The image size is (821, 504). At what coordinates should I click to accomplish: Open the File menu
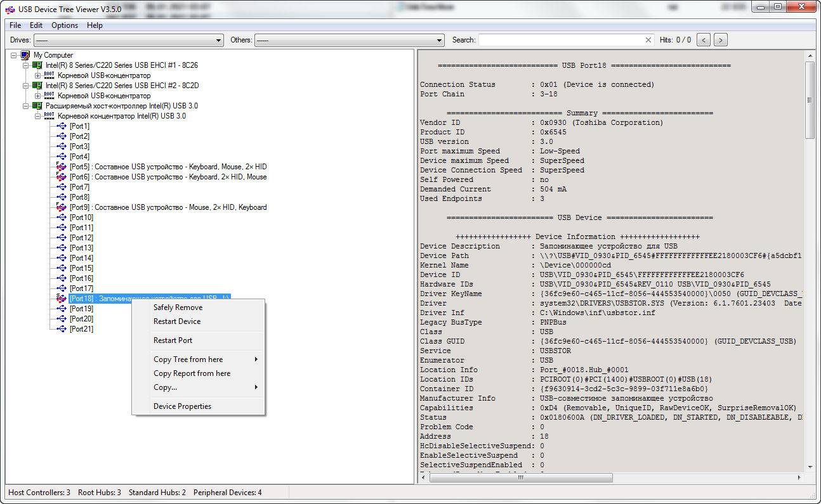pos(15,25)
